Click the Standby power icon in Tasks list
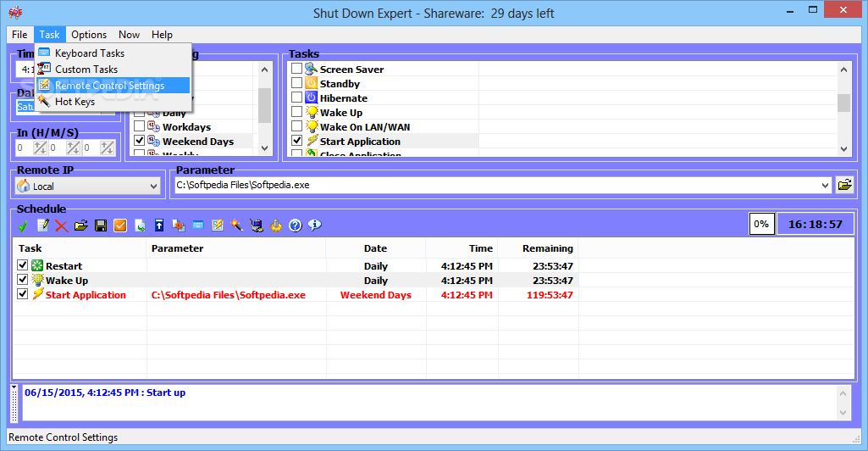 click(311, 83)
